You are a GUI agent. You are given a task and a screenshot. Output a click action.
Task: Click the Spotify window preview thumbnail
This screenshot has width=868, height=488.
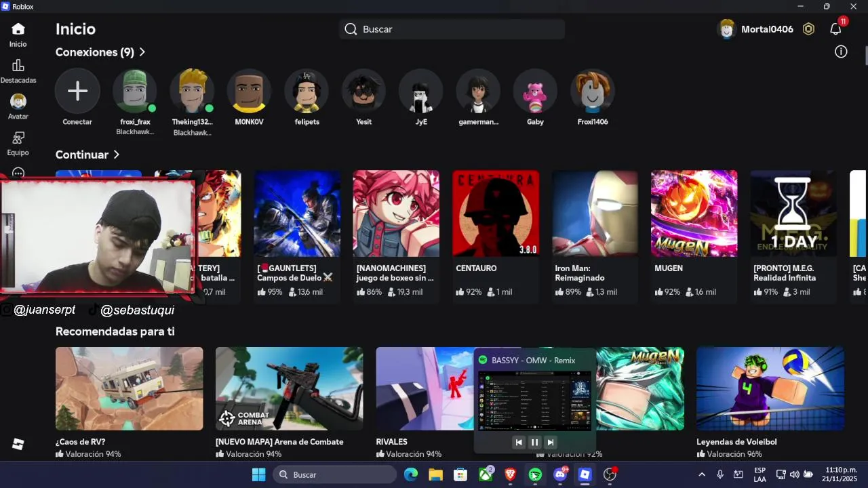(x=534, y=401)
